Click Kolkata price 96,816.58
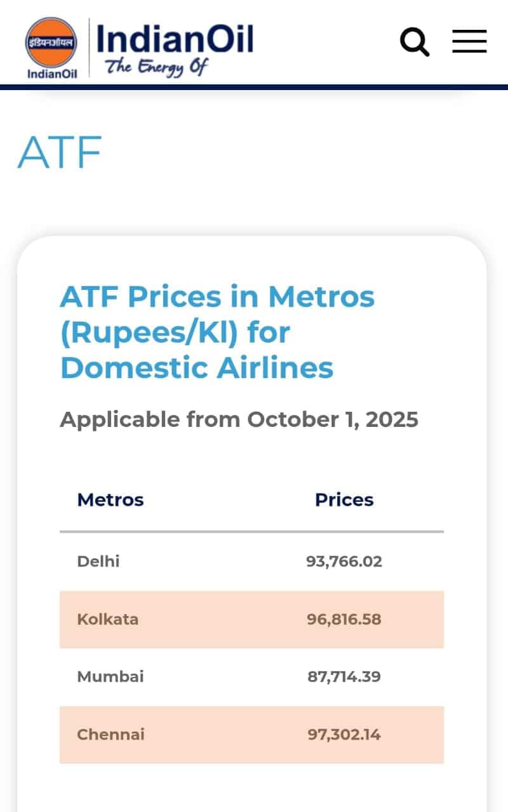 click(x=344, y=619)
